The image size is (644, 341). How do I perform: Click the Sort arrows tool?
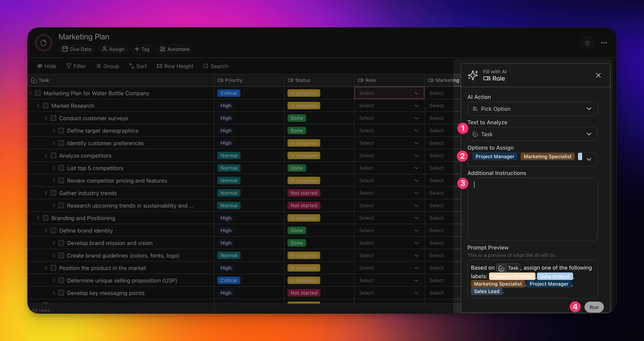coord(132,66)
